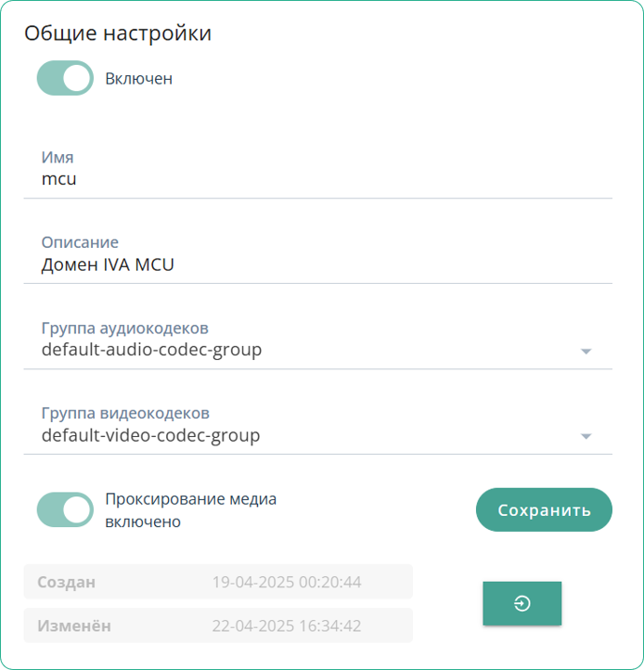This screenshot has width=644, height=670.
Task: Toggle the media proxying switch
Action: click(x=65, y=509)
